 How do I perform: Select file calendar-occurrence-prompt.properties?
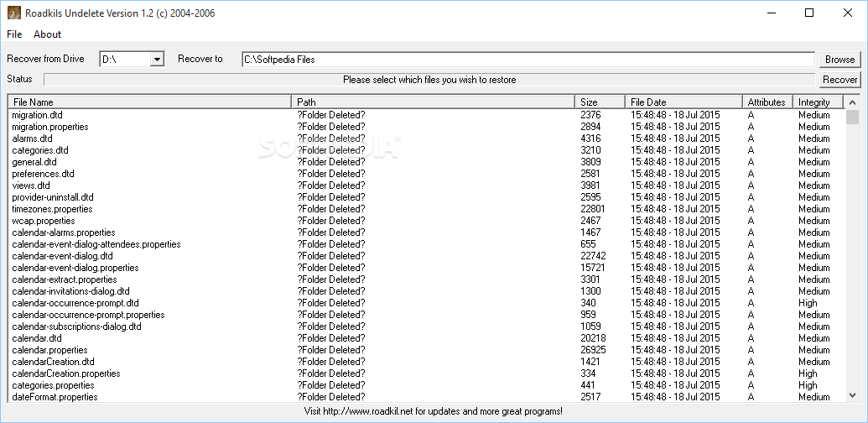[89, 315]
